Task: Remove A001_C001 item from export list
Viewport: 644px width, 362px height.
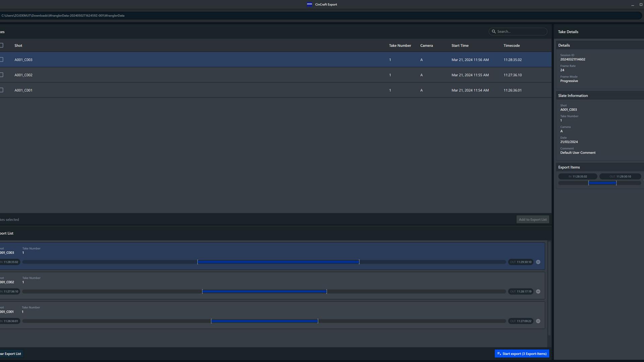Action: (x=538, y=321)
